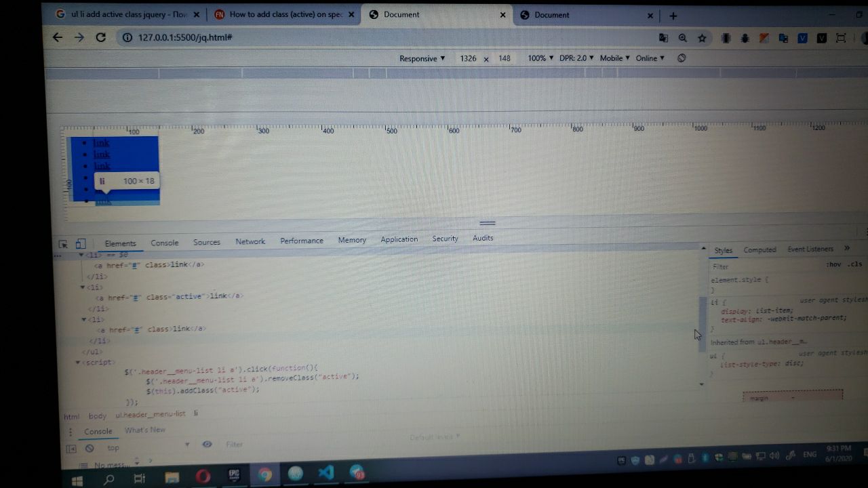Open the console drawer three-dot menu
The image size is (868, 488).
pos(70,432)
